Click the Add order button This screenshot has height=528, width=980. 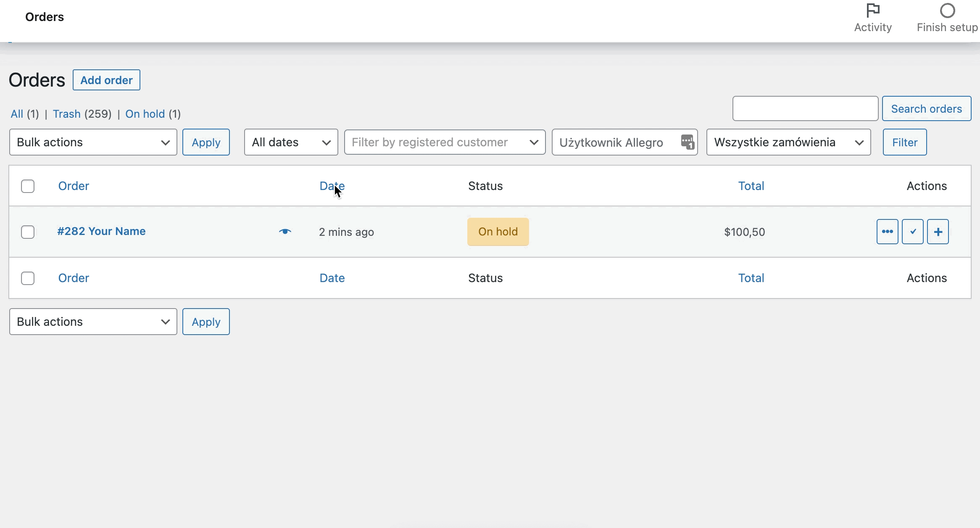pyautogui.click(x=106, y=80)
